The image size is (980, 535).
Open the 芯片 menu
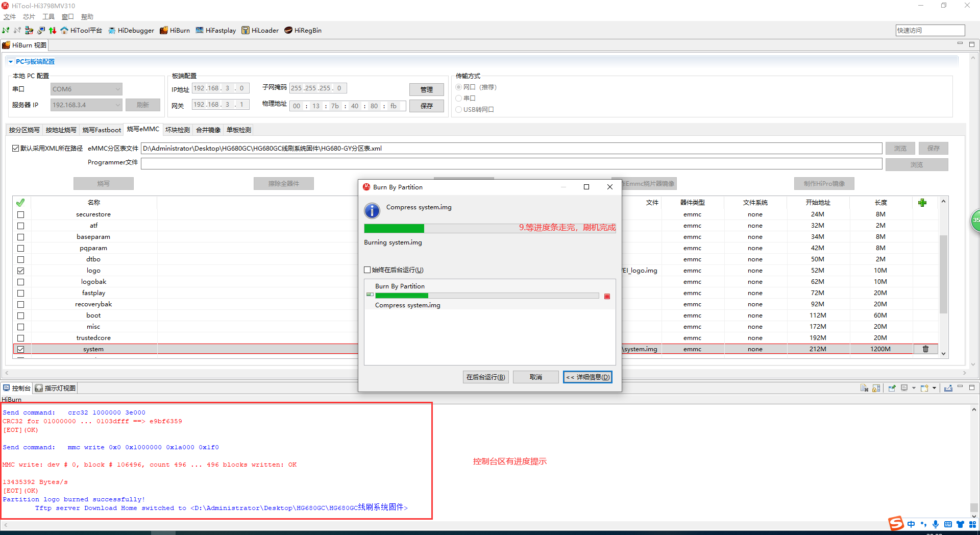pos(29,17)
